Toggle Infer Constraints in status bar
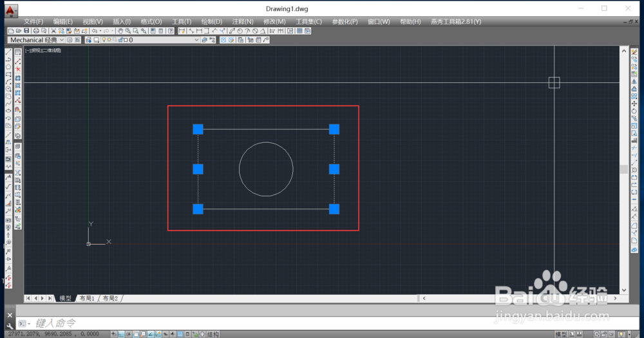The width and height of the screenshot is (644, 338). click(114, 334)
